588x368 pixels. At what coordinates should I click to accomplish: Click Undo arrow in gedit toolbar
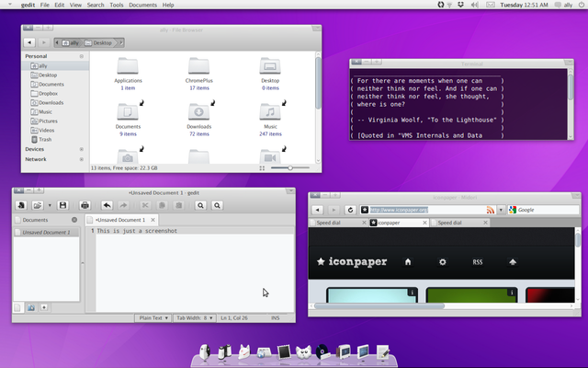coord(107,205)
